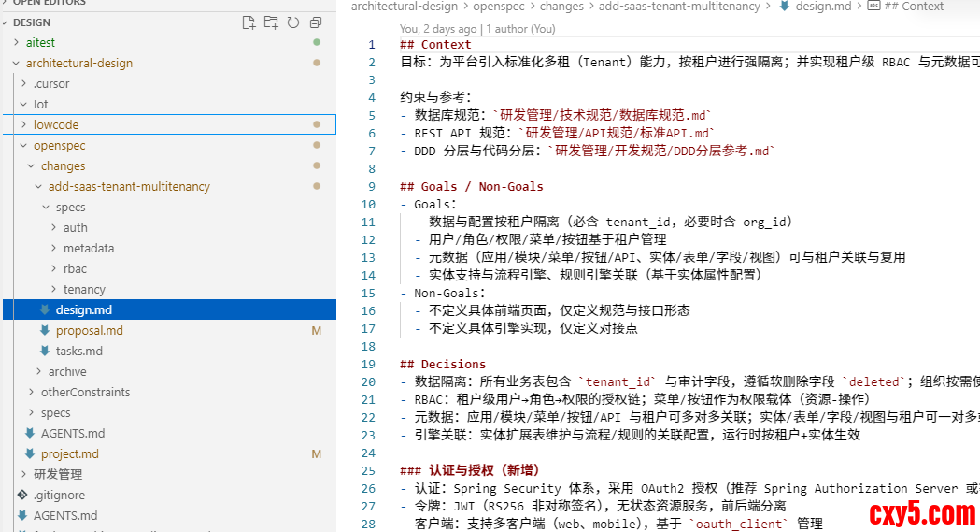Click the New File icon in explorer
The image size is (980, 532).
click(x=248, y=22)
